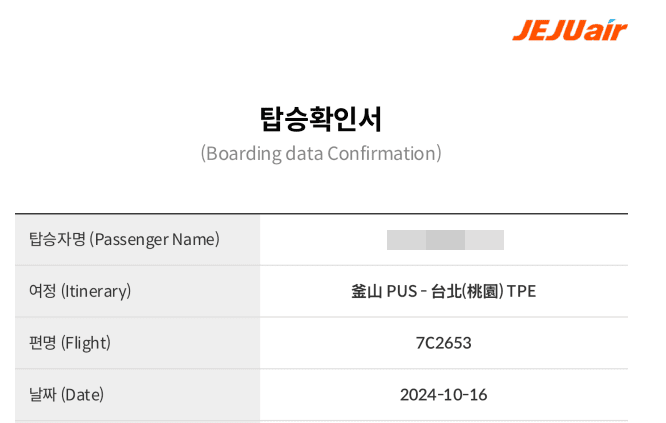This screenshot has height=423, width=666.
Task: Click the word "Confirmation" in the subtitle
Action: [383, 154]
